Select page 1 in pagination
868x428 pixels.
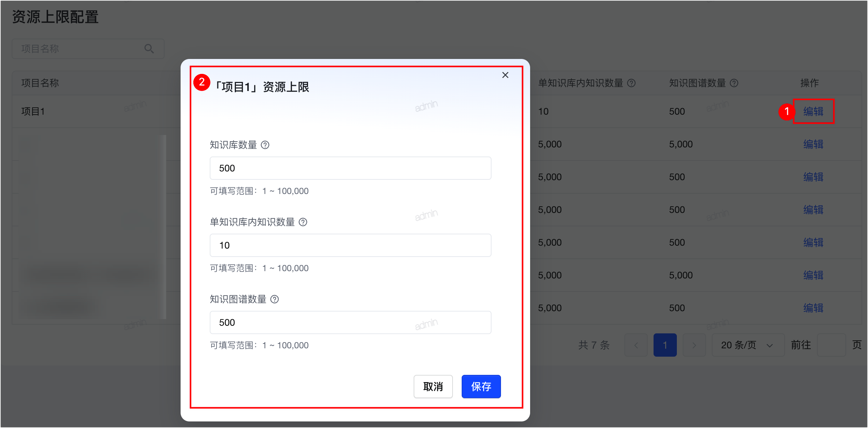coord(665,345)
